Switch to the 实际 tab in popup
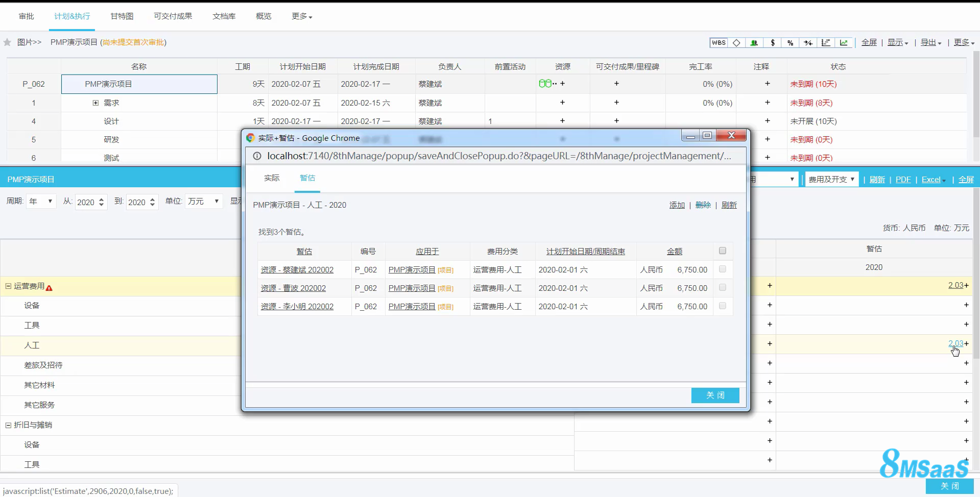 272,178
